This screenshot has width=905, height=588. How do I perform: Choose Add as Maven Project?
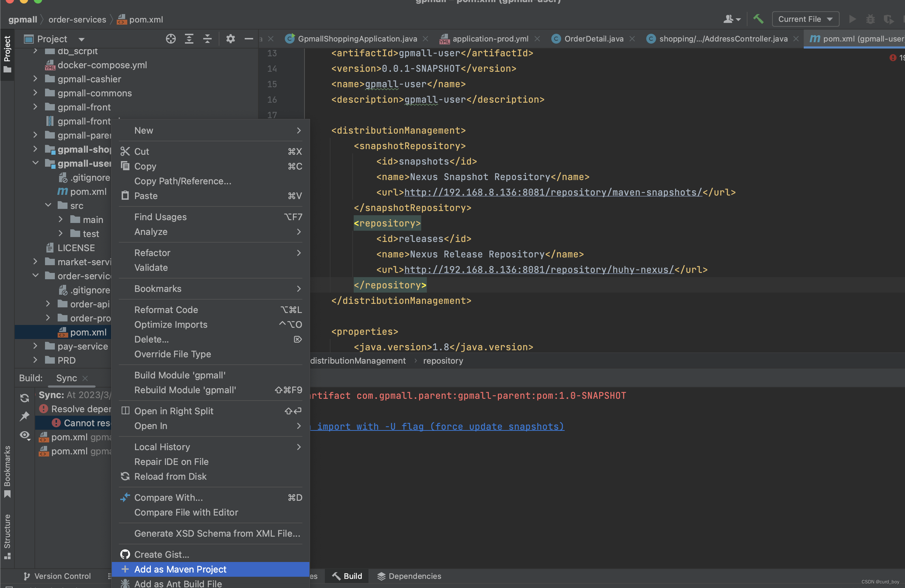coord(211,569)
